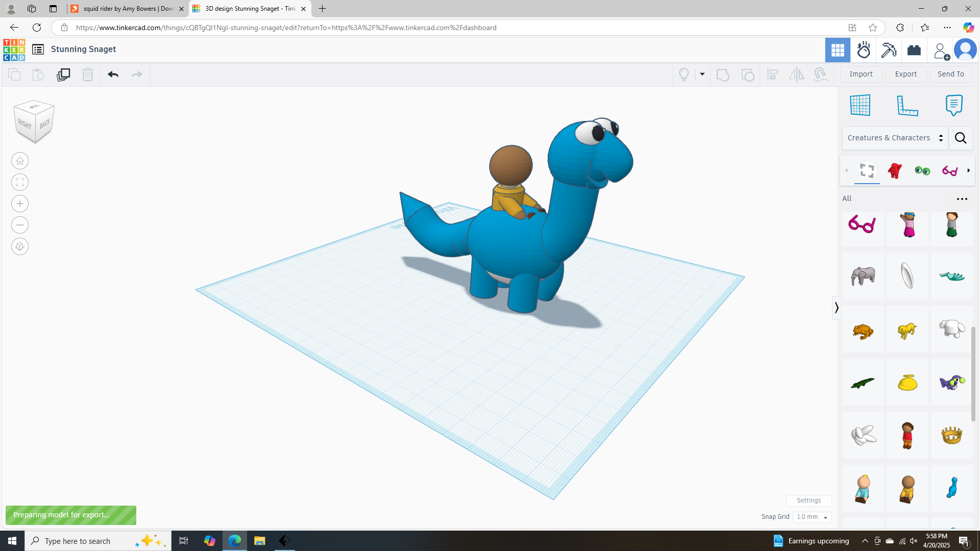980x551 pixels.
Task: Open the Notes tool
Action: 954,105
